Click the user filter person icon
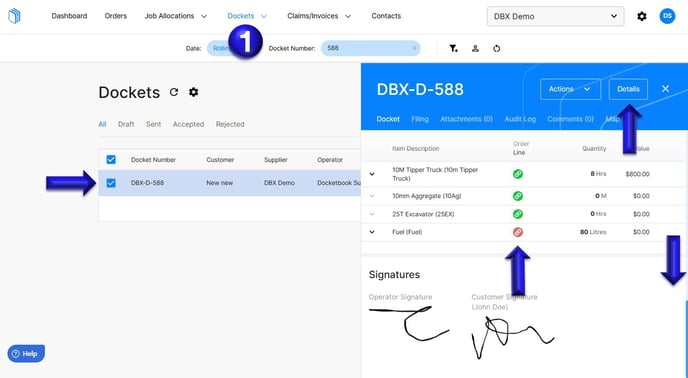 475,49
